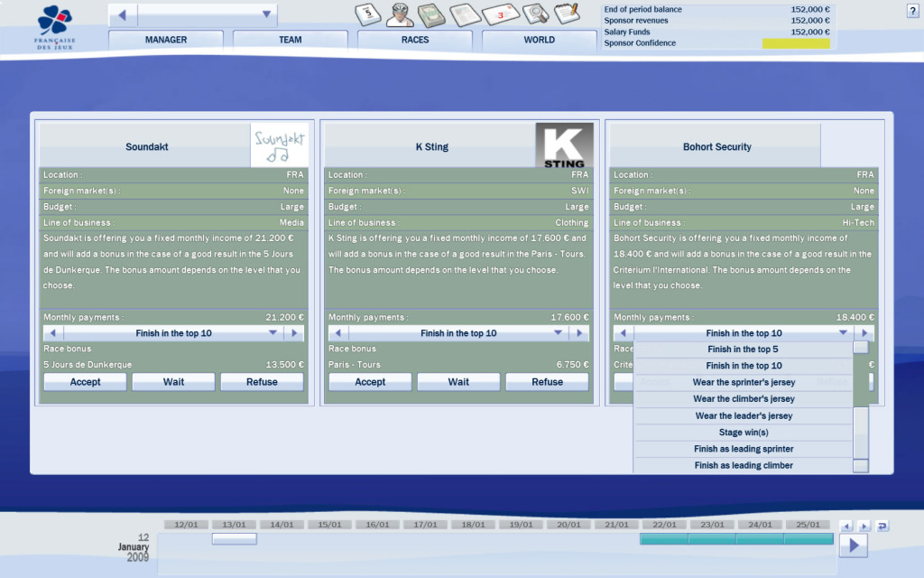Open the notepad with pencil icon
Image resolution: width=924 pixels, height=578 pixels.
pyautogui.click(x=567, y=14)
